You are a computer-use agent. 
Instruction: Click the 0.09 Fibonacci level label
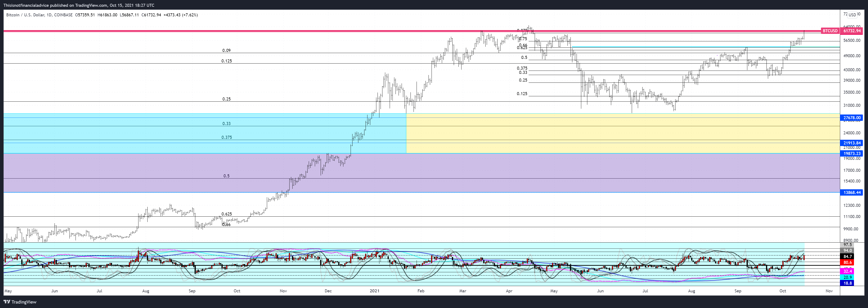(x=226, y=50)
